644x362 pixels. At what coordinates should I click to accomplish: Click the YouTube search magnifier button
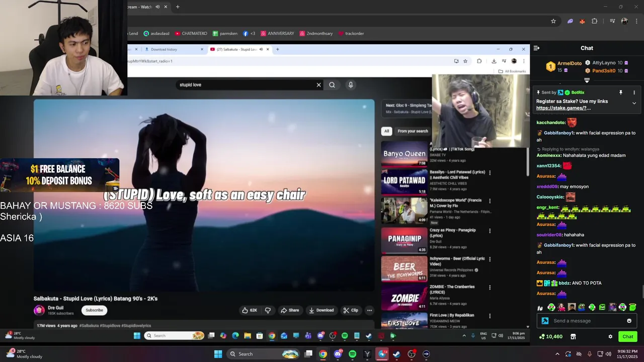pyautogui.click(x=332, y=85)
